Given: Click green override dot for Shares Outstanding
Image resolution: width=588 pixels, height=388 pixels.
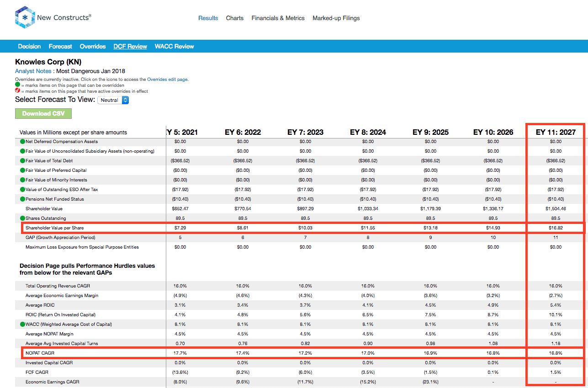Looking at the screenshot, I should (22, 218).
